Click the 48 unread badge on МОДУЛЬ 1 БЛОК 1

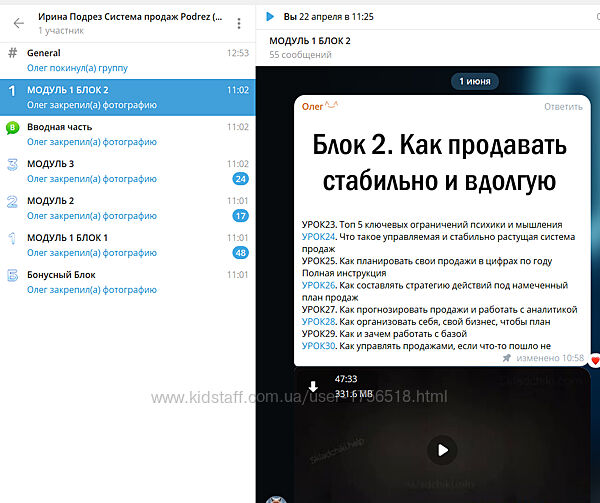point(240,252)
